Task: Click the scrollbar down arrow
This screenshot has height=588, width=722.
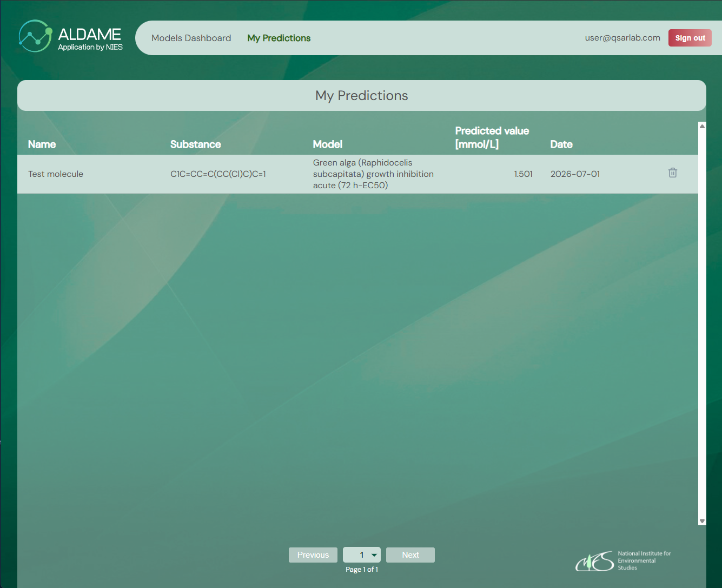Action: (x=702, y=521)
